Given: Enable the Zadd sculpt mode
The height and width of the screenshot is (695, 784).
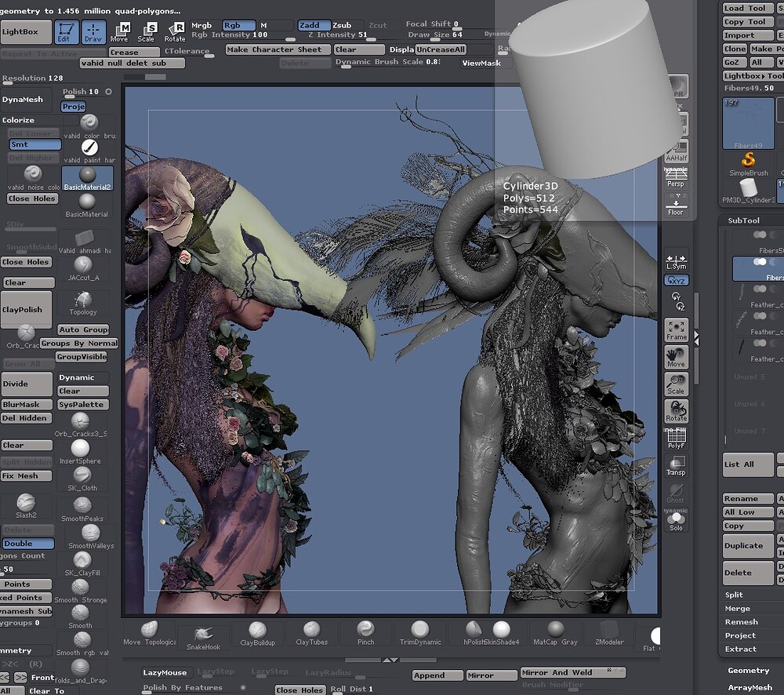Looking at the screenshot, I should point(314,25).
